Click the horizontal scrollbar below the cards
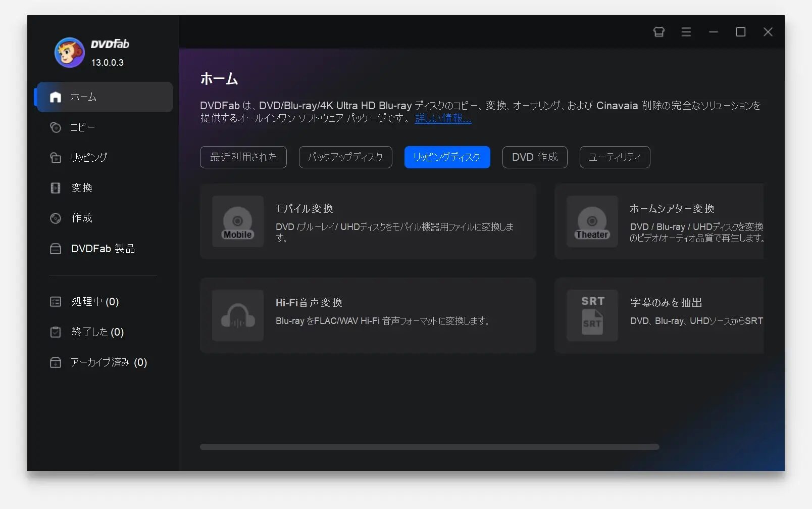 tap(429, 447)
